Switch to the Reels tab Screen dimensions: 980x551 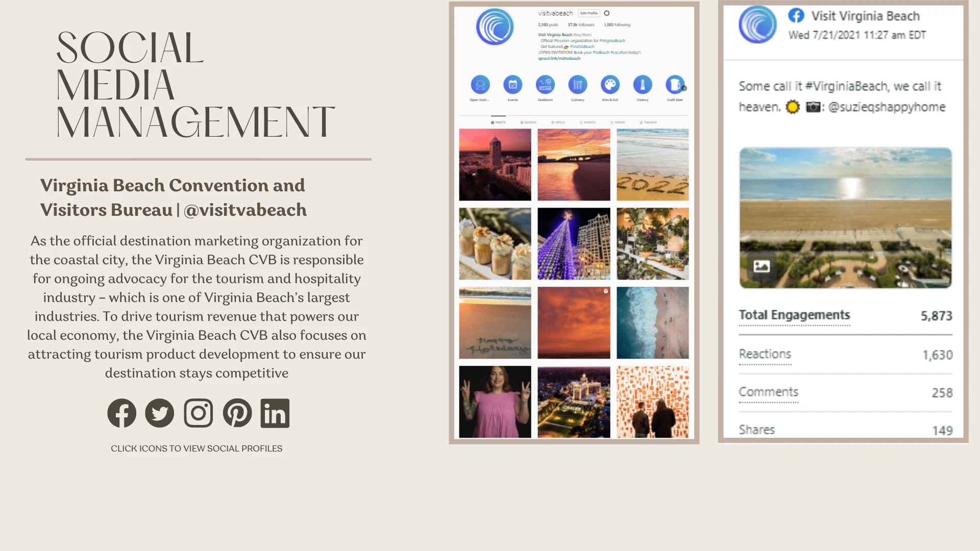558,122
